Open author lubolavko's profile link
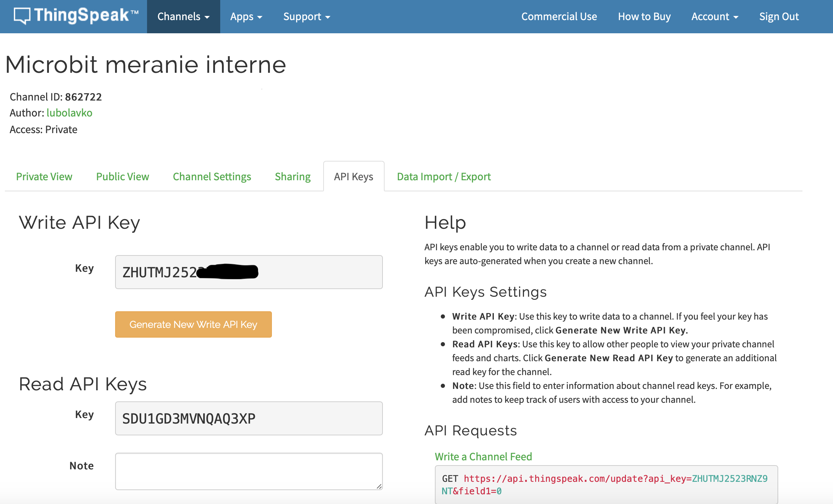The image size is (833, 504). tap(69, 113)
